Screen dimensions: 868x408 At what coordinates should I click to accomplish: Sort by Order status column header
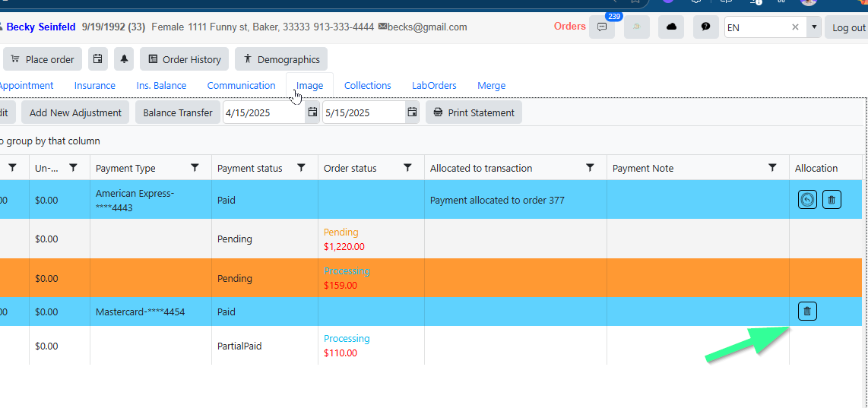tap(350, 168)
